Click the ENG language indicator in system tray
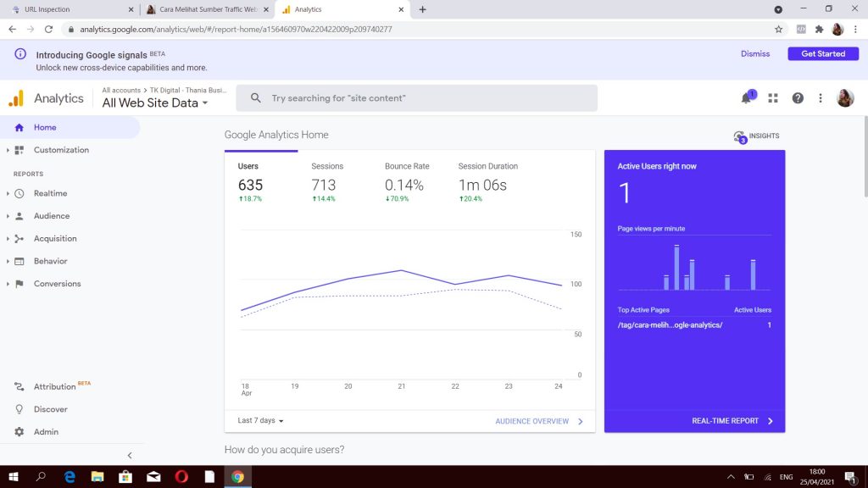The height and width of the screenshot is (488, 868). [x=786, y=477]
